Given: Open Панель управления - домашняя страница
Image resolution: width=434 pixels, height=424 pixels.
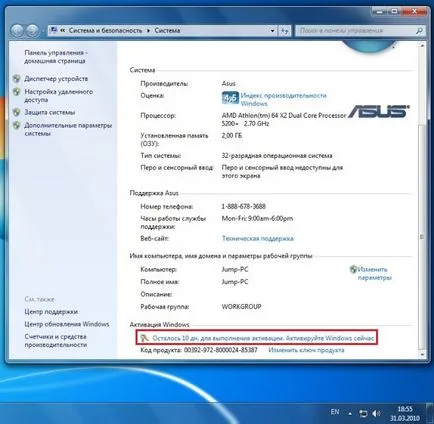Looking at the screenshot, I should (56, 57).
